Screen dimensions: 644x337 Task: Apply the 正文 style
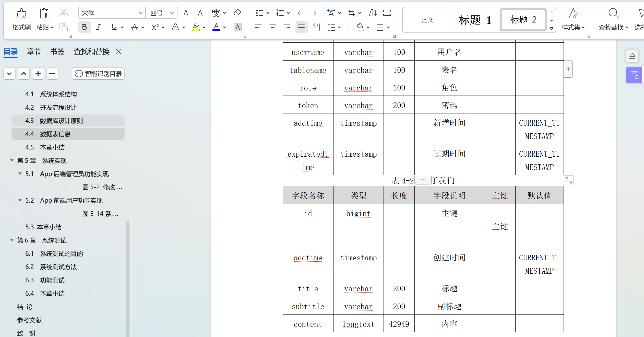(427, 20)
